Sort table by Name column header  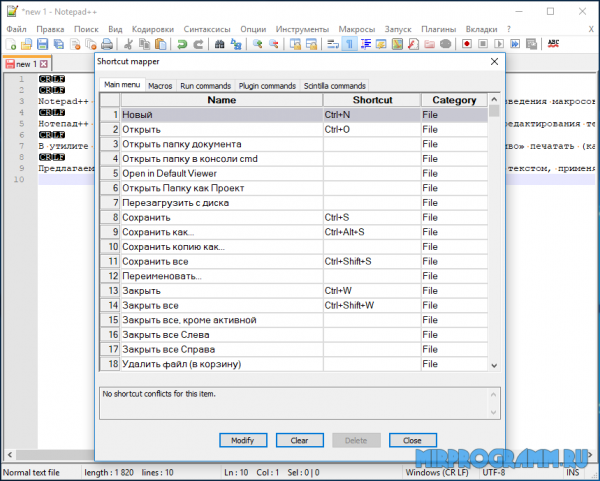(x=222, y=100)
